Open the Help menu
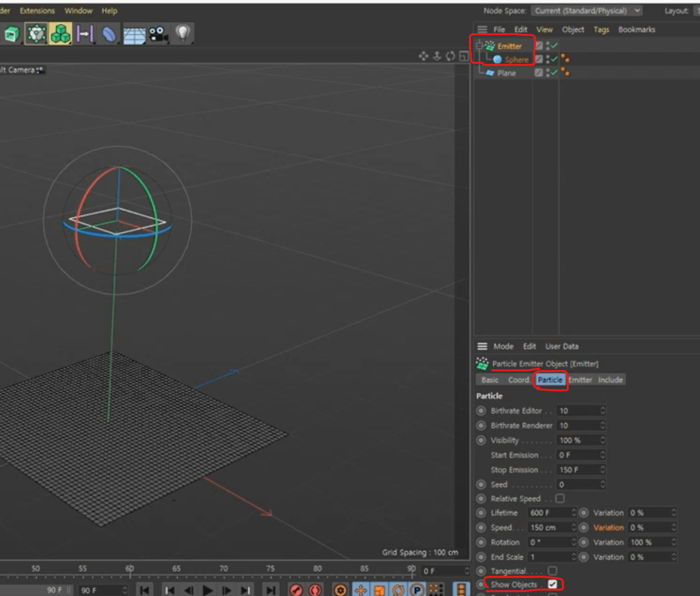The height and width of the screenshot is (596, 700). pyautogui.click(x=109, y=11)
